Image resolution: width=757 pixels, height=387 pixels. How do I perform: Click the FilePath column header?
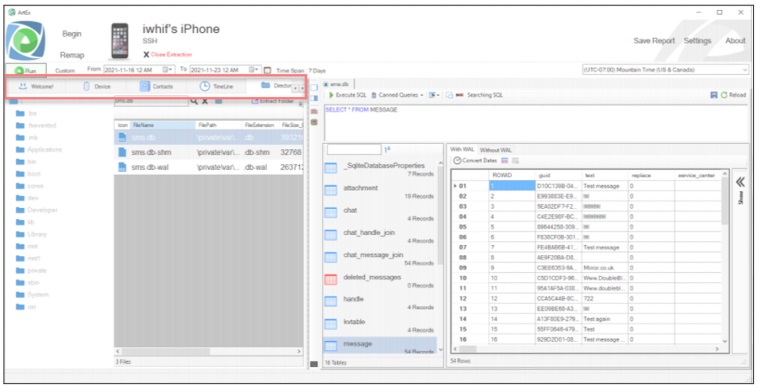[x=219, y=125]
